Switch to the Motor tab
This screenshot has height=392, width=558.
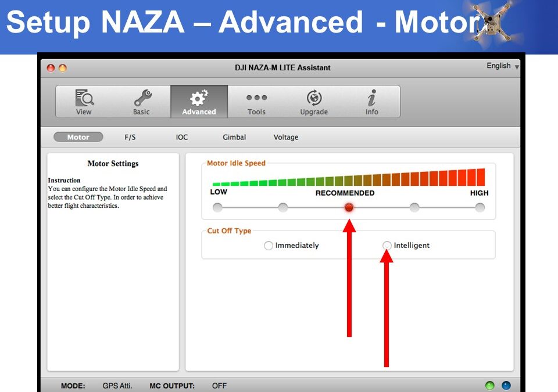78,137
